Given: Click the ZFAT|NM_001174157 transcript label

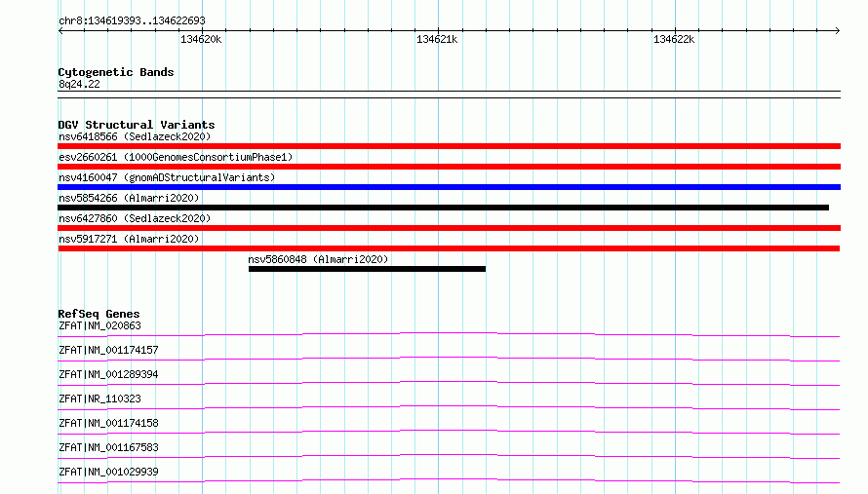Looking at the screenshot, I should pyautogui.click(x=108, y=350).
